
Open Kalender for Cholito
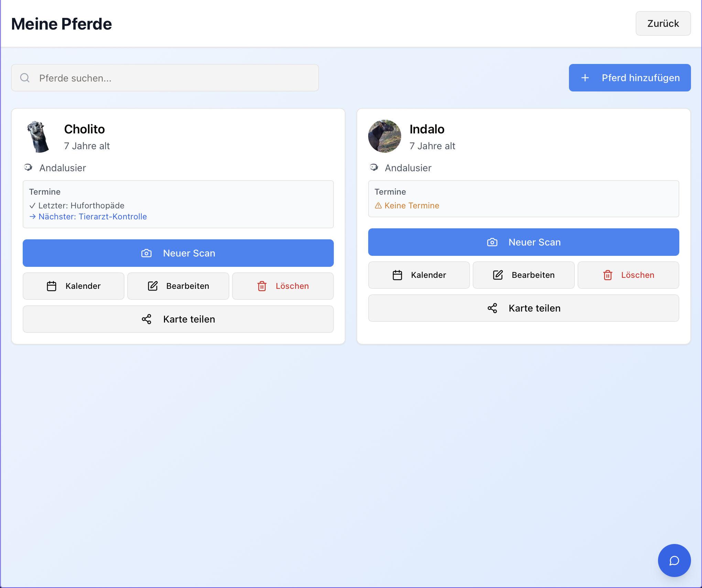tap(74, 286)
